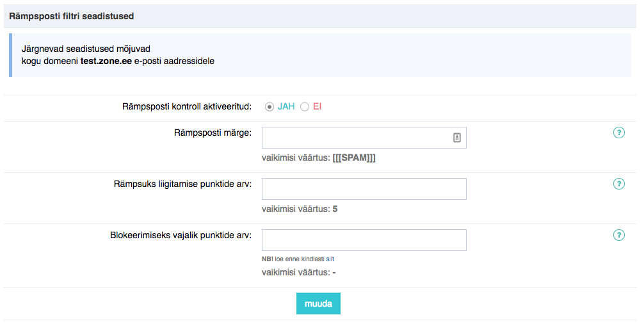Screen dimensions: 644x324
Task: Open help icon for Rämpsuks liigitamise punktide arv
Action: pyautogui.click(x=618, y=184)
